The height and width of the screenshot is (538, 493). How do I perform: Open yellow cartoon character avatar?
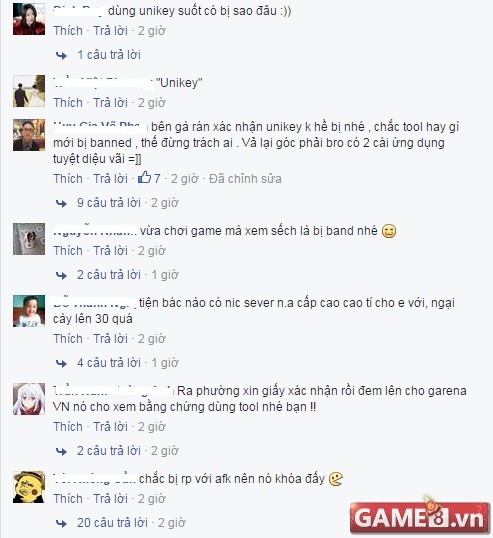click(29, 487)
